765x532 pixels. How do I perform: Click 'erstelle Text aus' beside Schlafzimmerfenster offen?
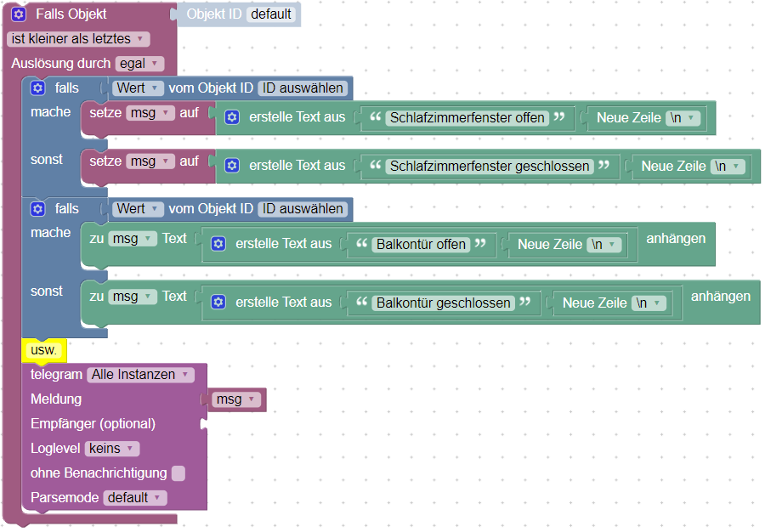coord(297,117)
